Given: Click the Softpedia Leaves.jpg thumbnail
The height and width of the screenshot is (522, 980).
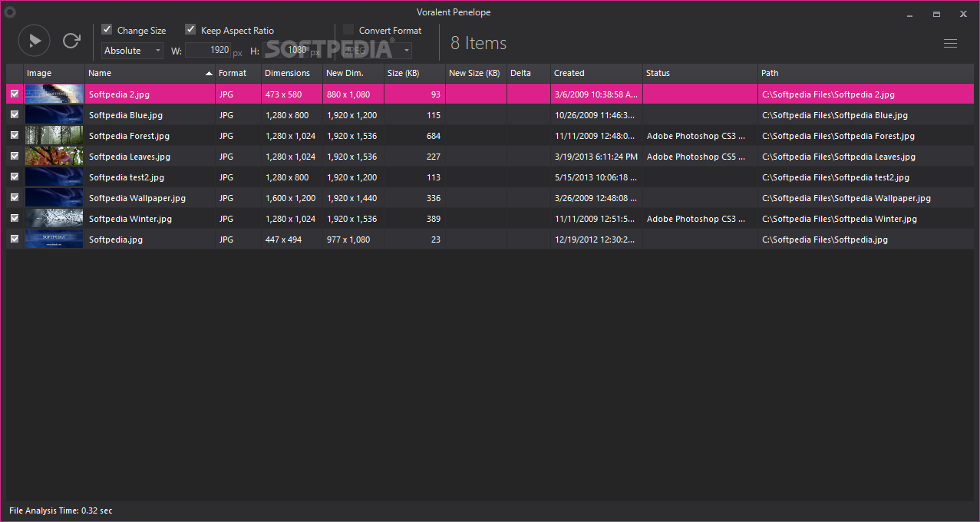Looking at the screenshot, I should tap(54, 156).
